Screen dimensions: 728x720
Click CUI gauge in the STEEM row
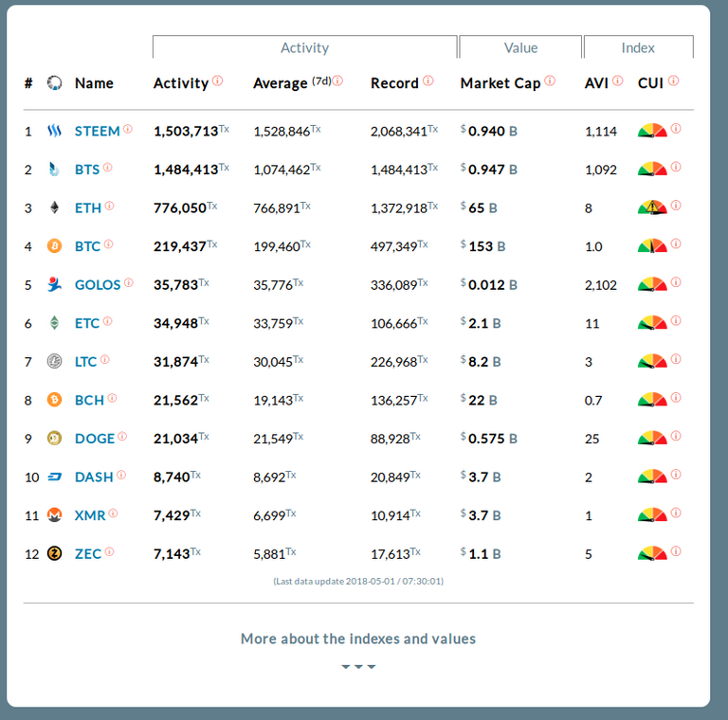coord(652,131)
